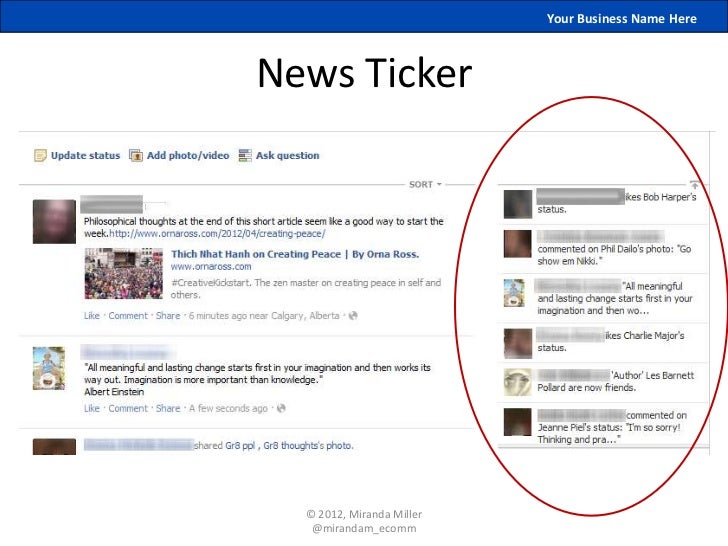Click avatar next to Bob Harper ticker story
The height and width of the screenshot is (546, 728).
518,204
